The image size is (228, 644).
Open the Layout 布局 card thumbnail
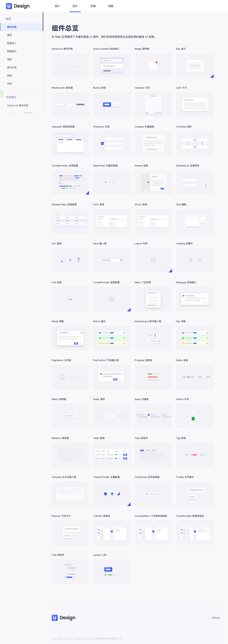[153, 260]
